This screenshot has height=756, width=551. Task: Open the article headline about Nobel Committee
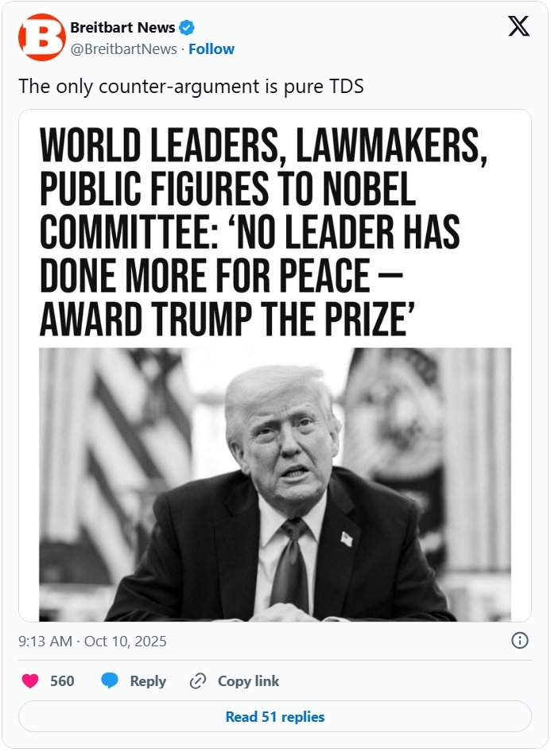click(250, 230)
